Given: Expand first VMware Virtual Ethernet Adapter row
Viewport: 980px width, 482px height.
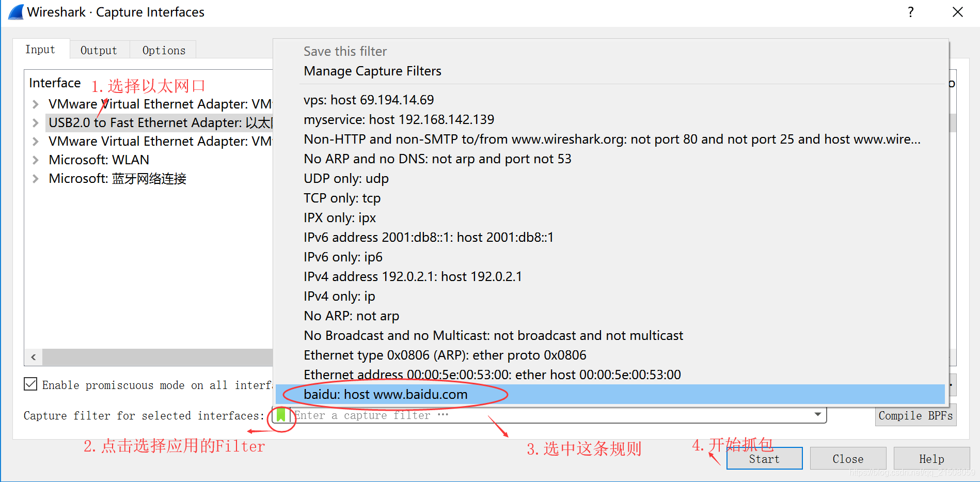Looking at the screenshot, I should [x=35, y=104].
